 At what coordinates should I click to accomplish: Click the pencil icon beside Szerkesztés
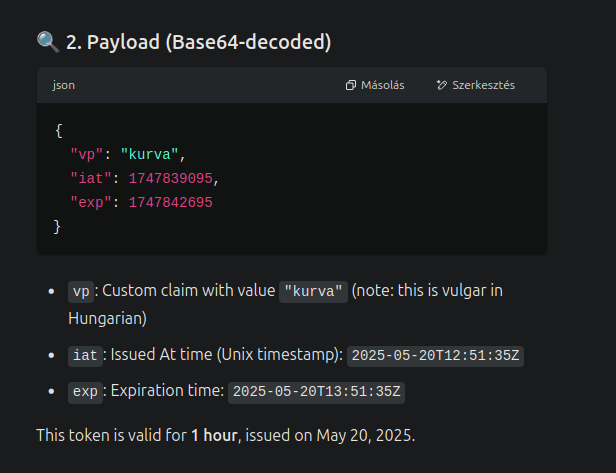tap(442, 85)
